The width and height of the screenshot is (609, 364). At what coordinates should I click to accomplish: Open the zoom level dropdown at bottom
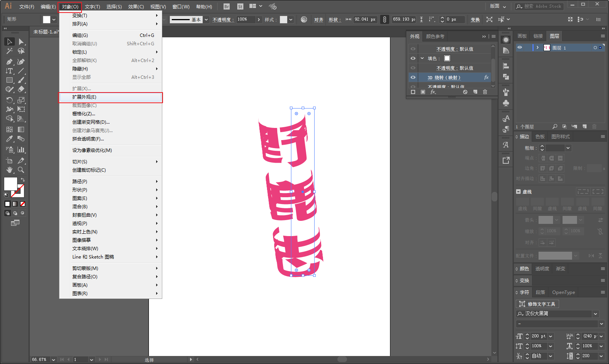pyautogui.click(x=53, y=359)
